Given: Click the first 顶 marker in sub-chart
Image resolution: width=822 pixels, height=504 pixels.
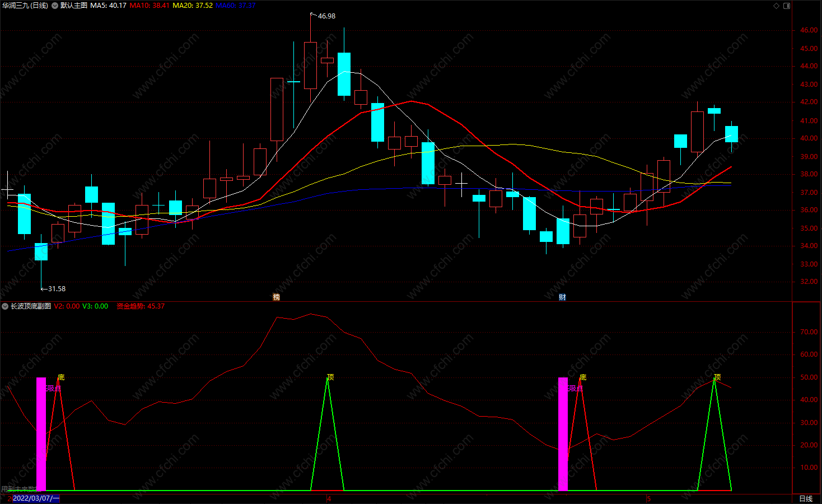Looking at the screenshot, I should 330,377.
